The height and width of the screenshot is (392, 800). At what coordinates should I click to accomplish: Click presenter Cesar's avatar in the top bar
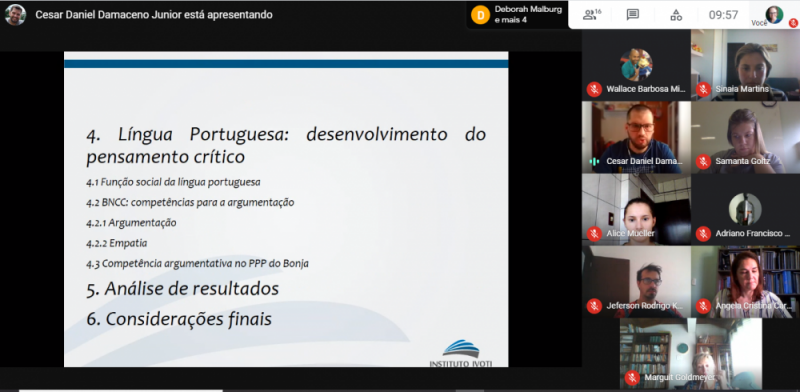(15, 15)
